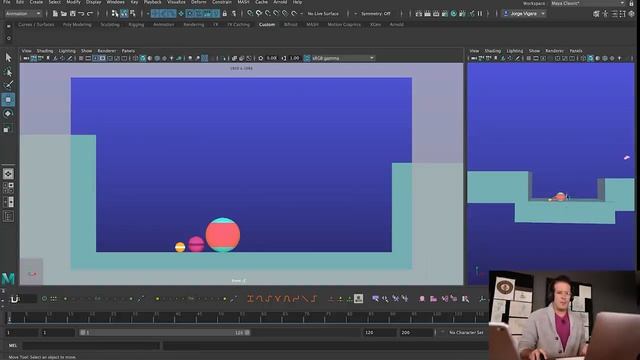This screenshot has height=360, width=640.
Task: Activate the highlighted Move tool
Action: click(x=8, y=100)
